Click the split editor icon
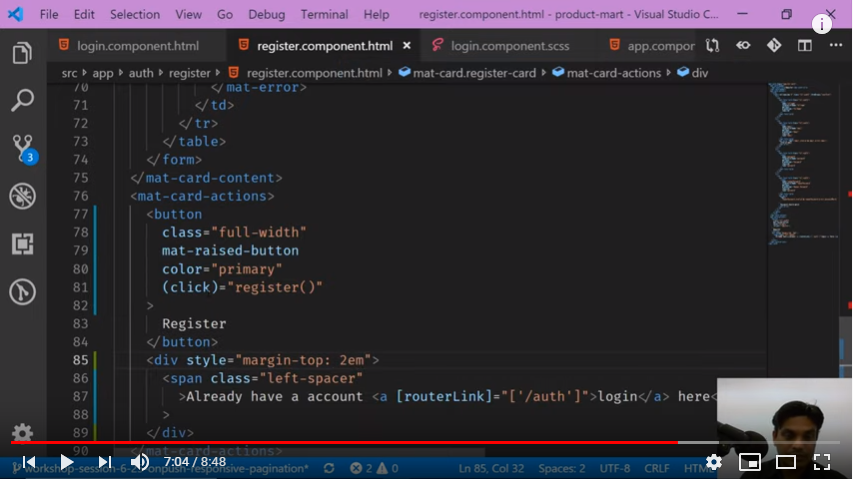This screenshot has width=853, height=479. [x=804, y=46]
